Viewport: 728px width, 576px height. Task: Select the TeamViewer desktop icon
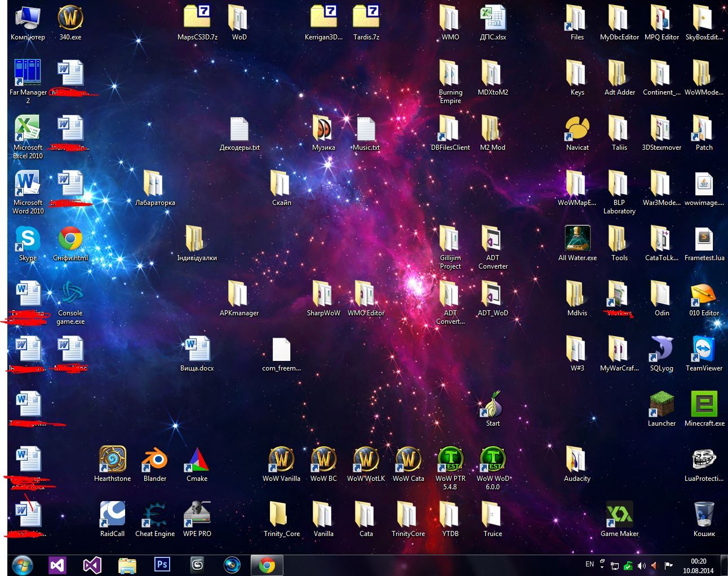coord(704,350)
